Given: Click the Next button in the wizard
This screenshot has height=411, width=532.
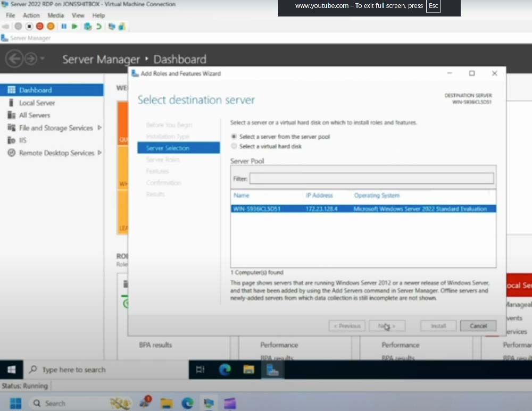Looking at the screenshot, I should [x=387, y=326].
